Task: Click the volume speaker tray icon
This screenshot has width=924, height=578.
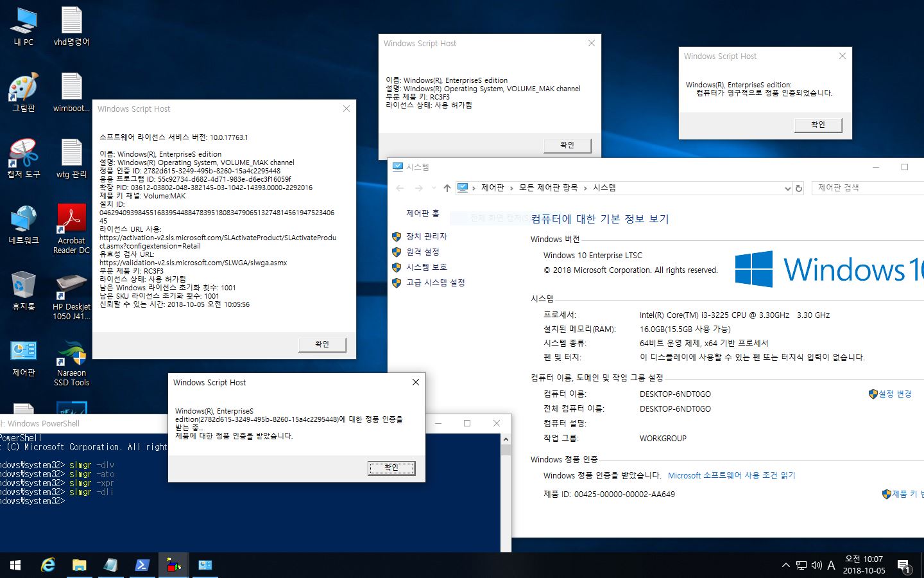Action: click(x=816, y=566)
